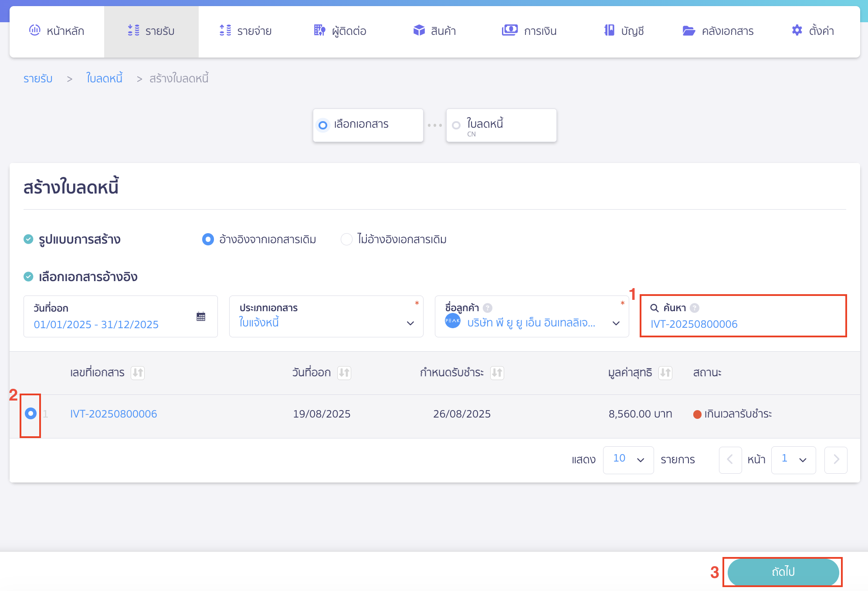Open IVT-20250800006 document link
Viewport: 868px width, 591px height.
pyautogui.click(x=113, y=414)
